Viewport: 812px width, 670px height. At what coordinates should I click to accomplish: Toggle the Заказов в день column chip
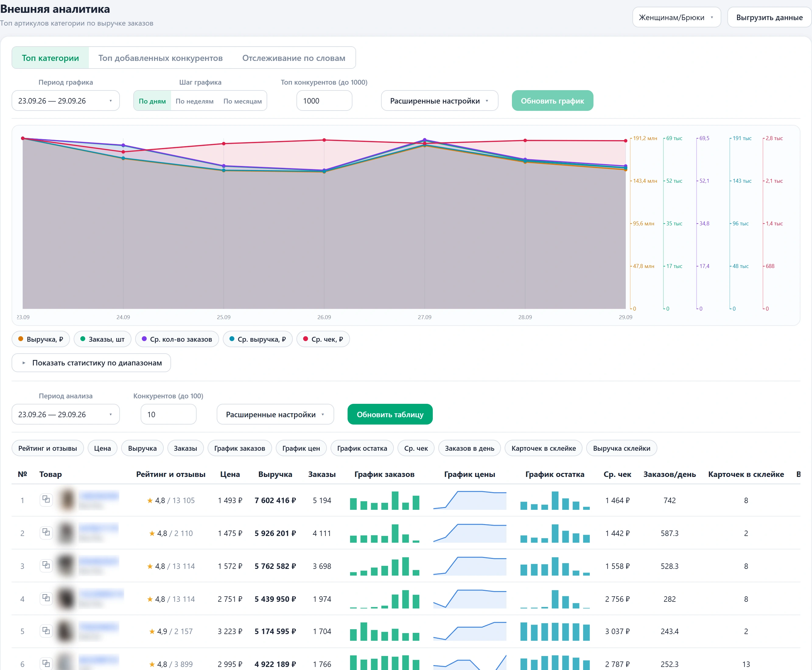click(x=469, y=448)
